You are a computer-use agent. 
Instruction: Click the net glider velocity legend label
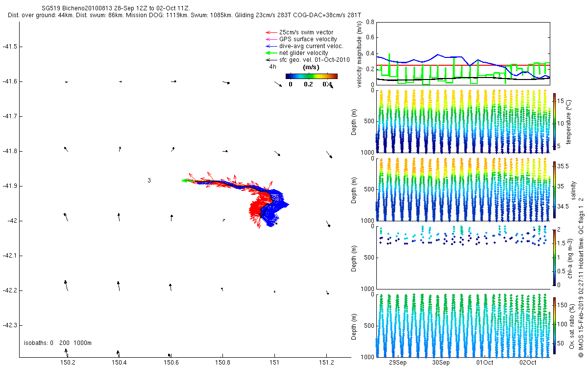[304, 53]
